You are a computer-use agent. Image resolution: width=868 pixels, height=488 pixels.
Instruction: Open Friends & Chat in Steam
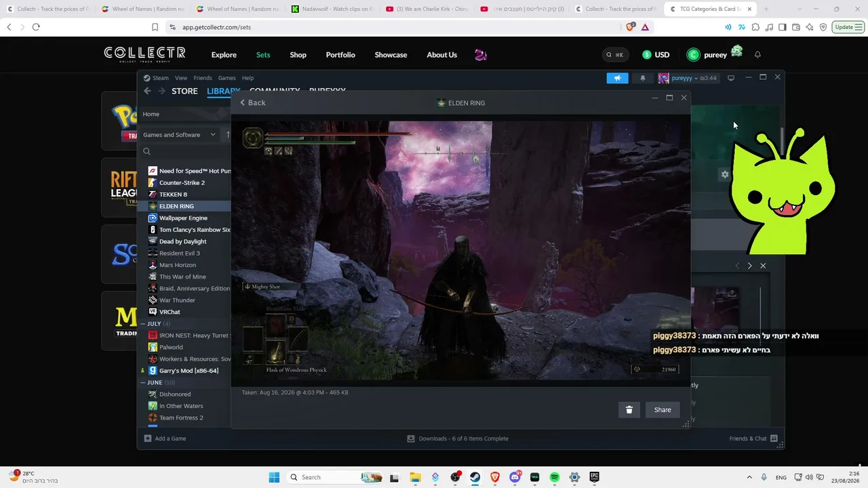point(753,439)
